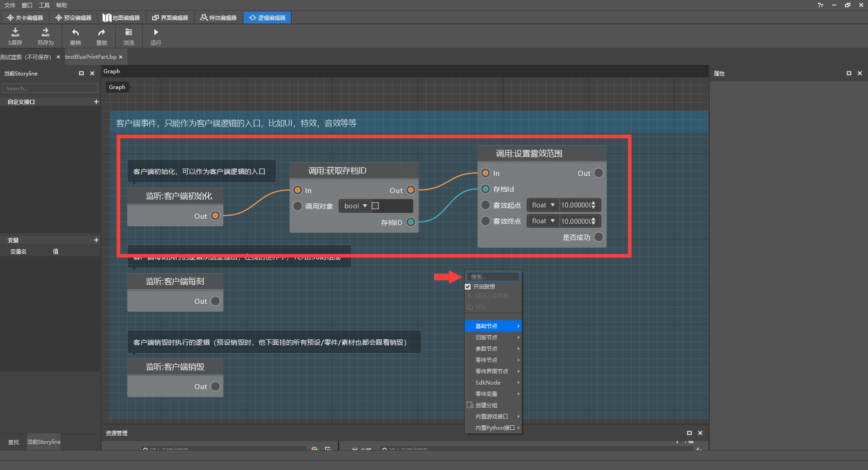Click Out pin of 调用:设置雾效范围 node

click(599, 173)
